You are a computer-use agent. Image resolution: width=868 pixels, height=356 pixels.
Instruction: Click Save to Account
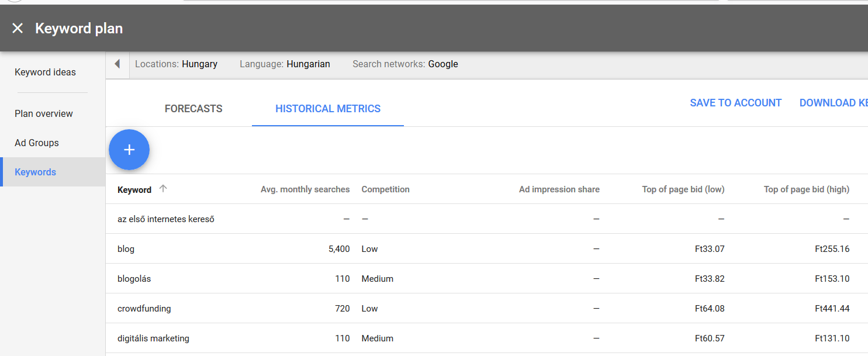click(736, 103)
